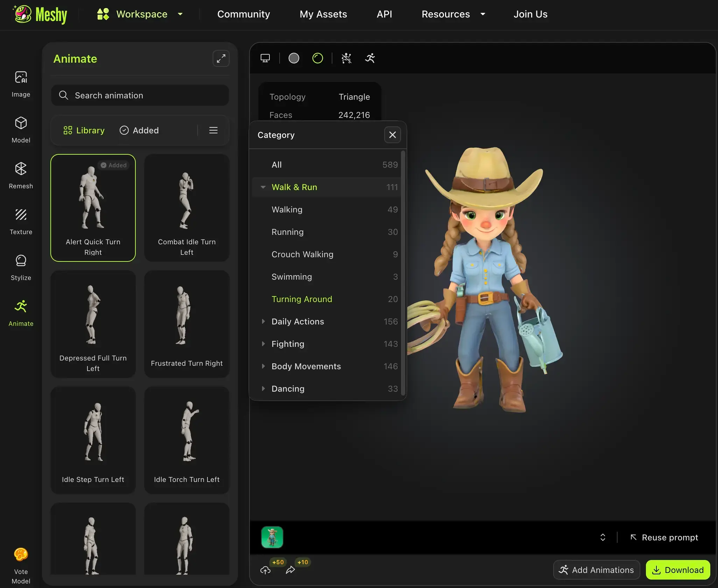Open the Remesh tool

(21, 176)
